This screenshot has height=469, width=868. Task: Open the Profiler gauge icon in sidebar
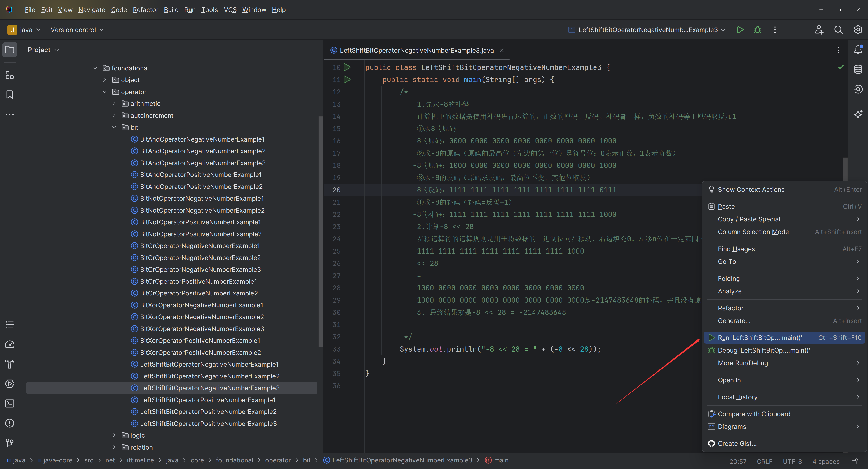click(10, 344)
